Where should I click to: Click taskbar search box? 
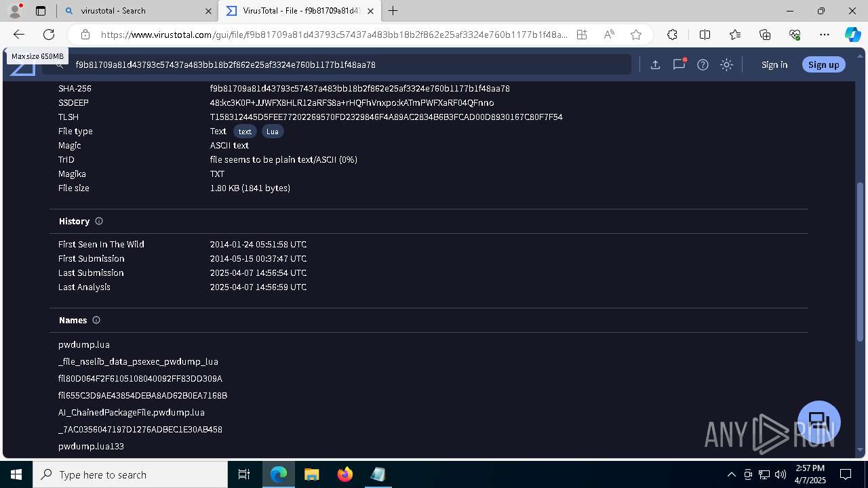(130, 474)
